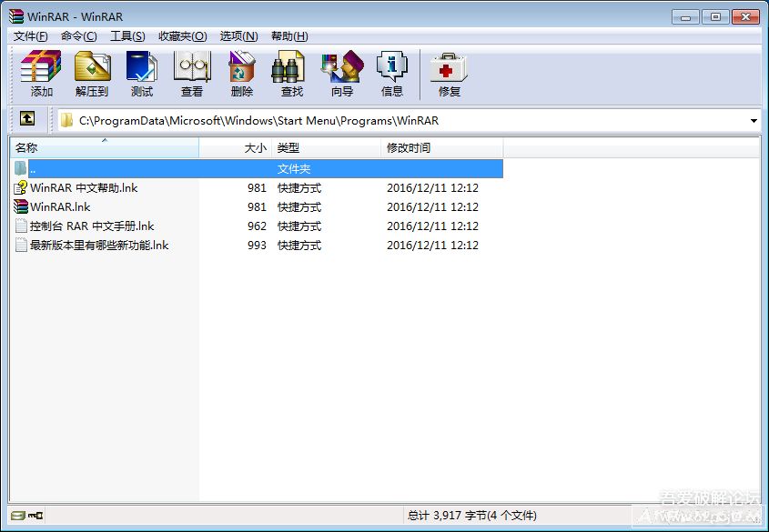
Task: Click the 控制台 RAR 中文手册.lnk file icon
Action: (x=21, y=226)
